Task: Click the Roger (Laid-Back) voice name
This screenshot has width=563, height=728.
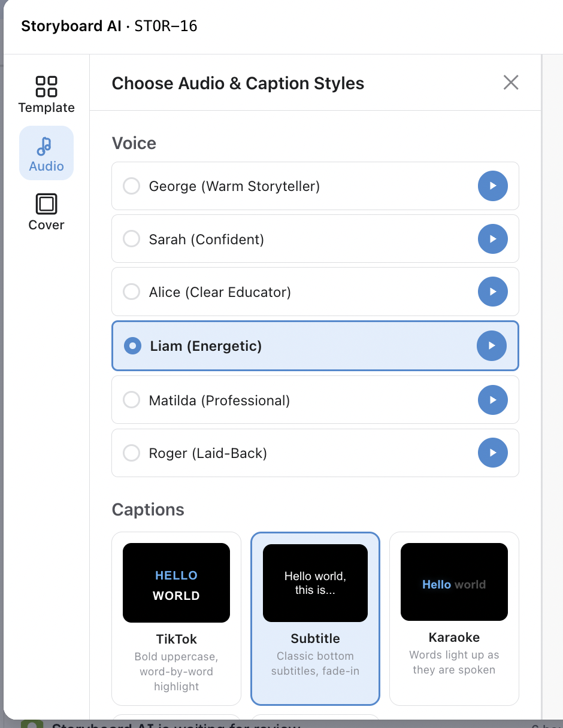Action: (208, 453)
